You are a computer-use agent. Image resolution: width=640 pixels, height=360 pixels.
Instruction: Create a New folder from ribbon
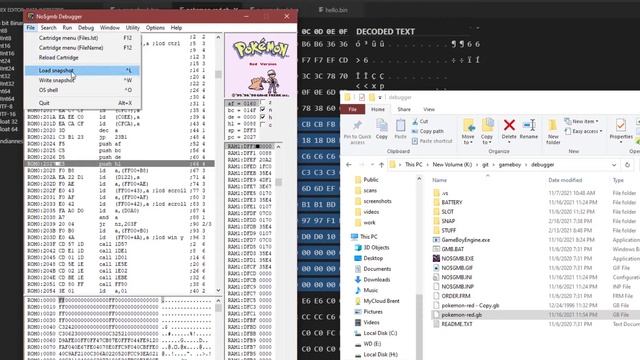point(553,131)
